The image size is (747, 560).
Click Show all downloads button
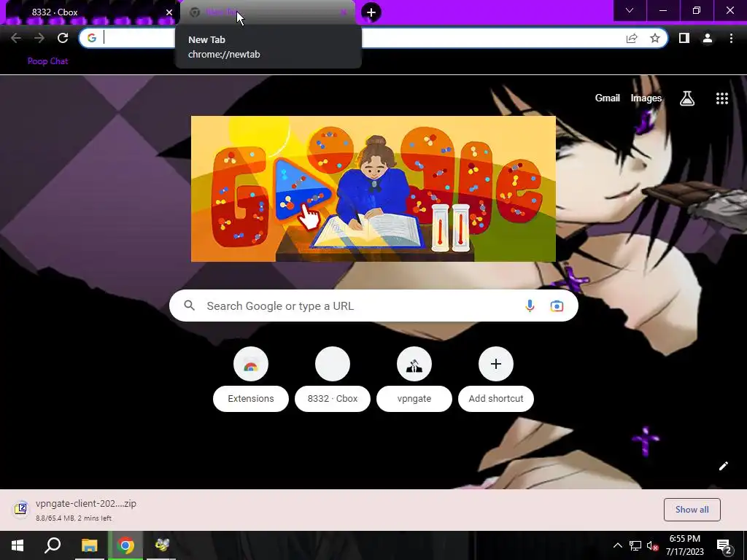click(692, 510)
